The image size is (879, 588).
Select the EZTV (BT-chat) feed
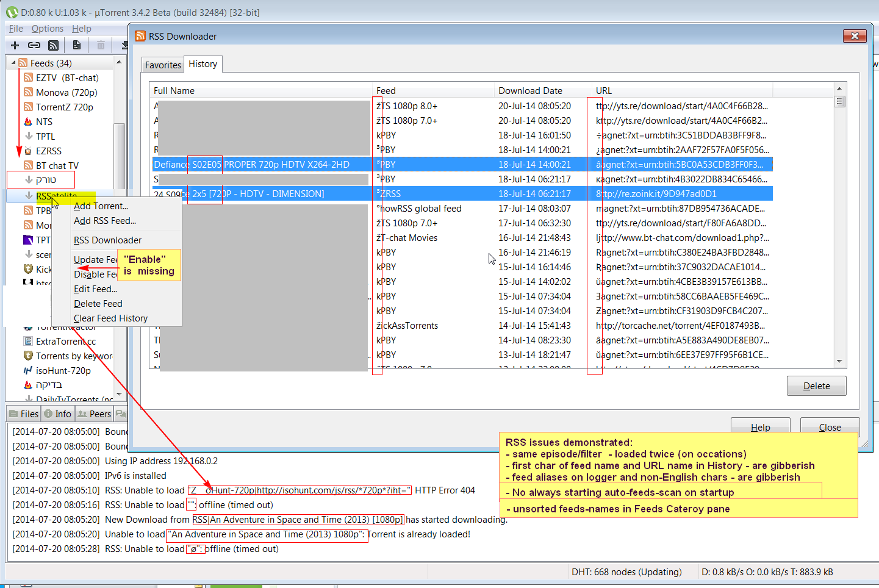click(x=66, y=78)
